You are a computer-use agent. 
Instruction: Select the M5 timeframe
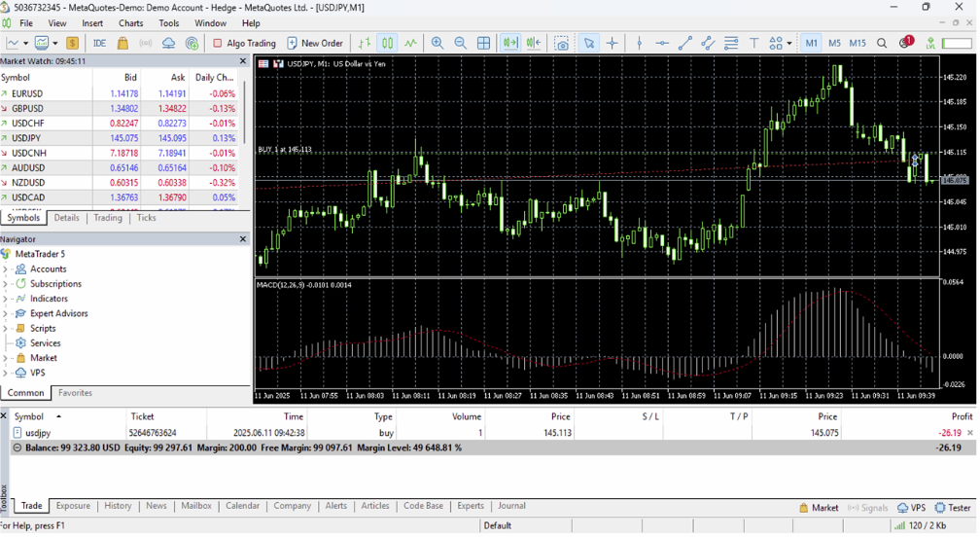click(x=834, y=43)
